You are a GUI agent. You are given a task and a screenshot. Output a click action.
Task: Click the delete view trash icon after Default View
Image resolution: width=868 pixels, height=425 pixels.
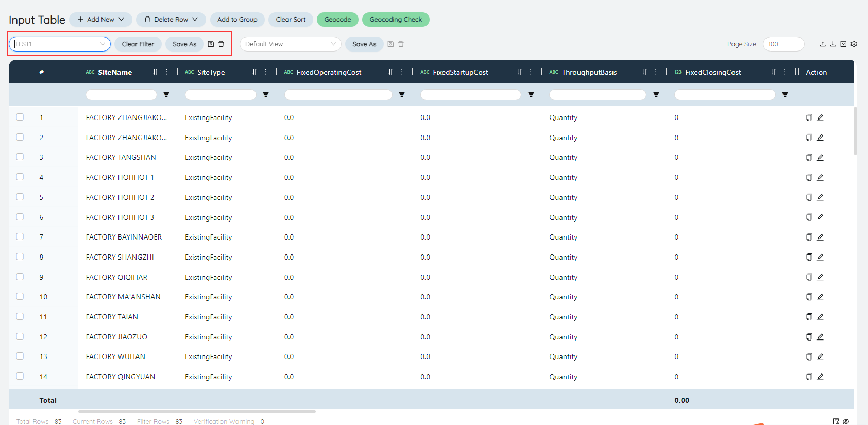(x=401, y=44)
